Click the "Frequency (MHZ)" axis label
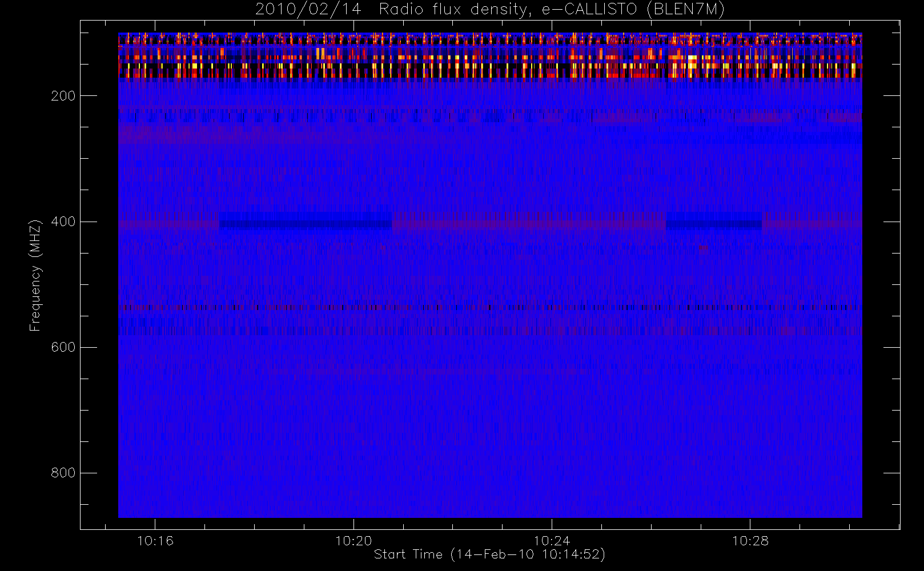 [35, 275]
